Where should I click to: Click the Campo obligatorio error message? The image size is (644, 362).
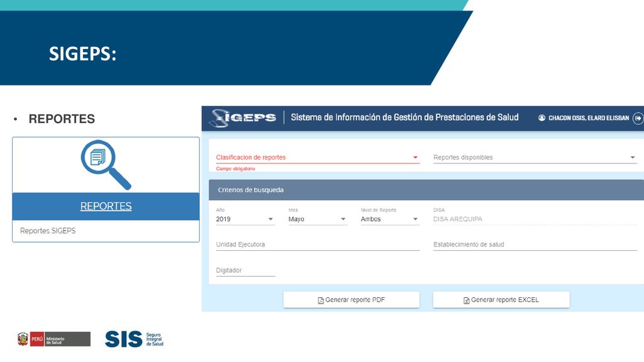click(235, 168)
